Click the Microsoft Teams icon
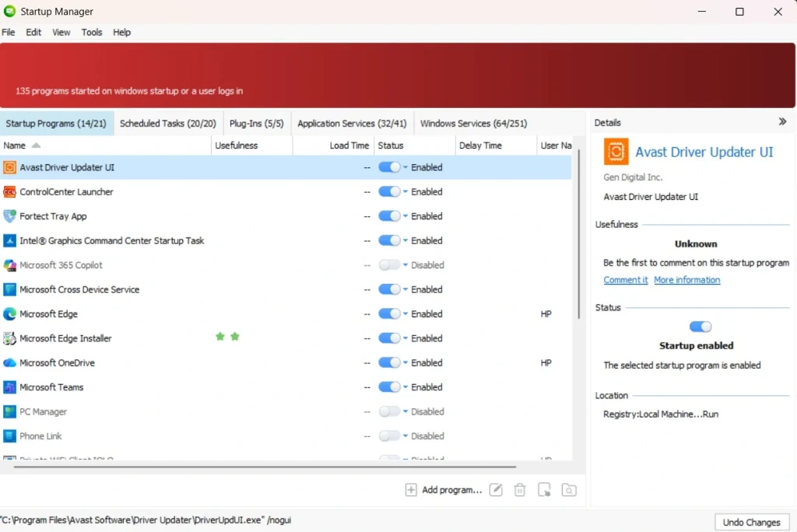 (9, 387)
